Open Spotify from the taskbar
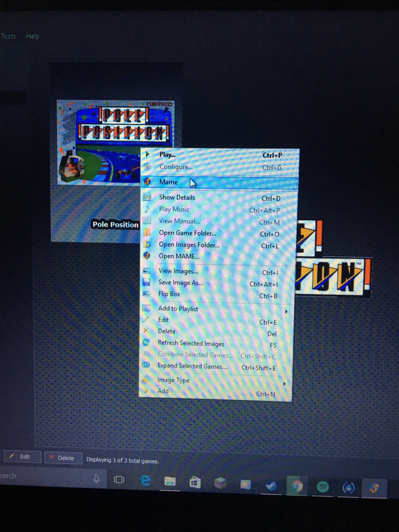399x532 pixels. click(322, 487)
